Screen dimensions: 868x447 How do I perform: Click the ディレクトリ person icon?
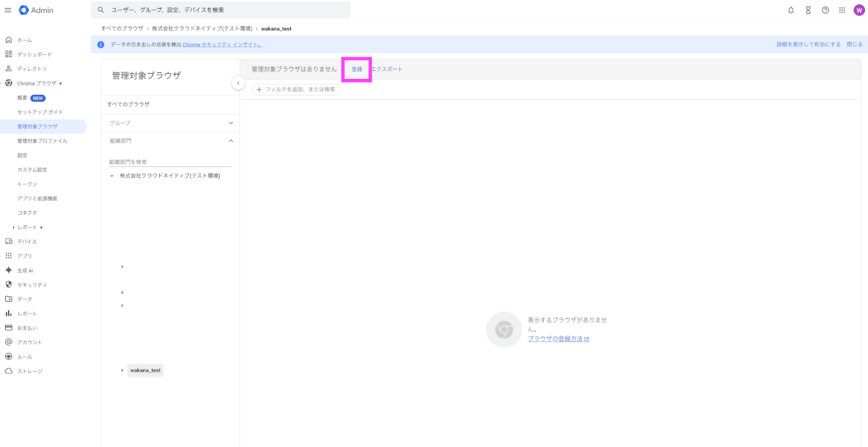9,69
